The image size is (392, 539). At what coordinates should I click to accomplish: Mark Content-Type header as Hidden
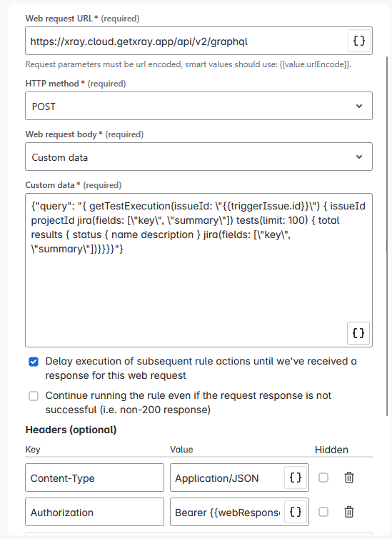pos(323,478)
